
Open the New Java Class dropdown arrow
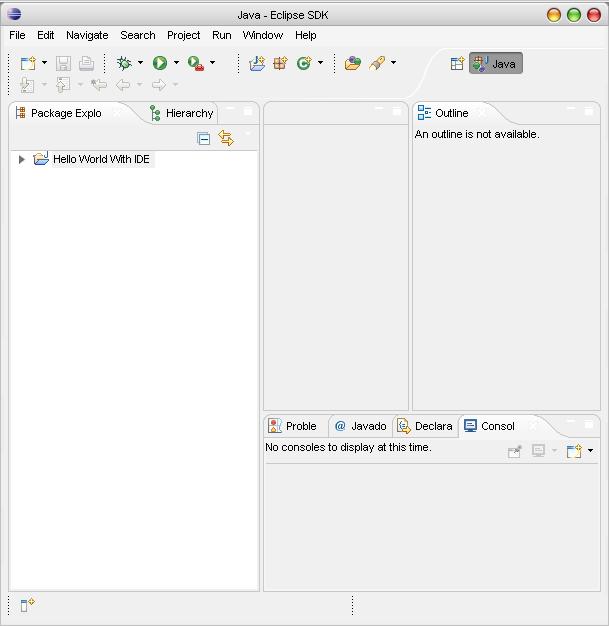pos(320,62)
